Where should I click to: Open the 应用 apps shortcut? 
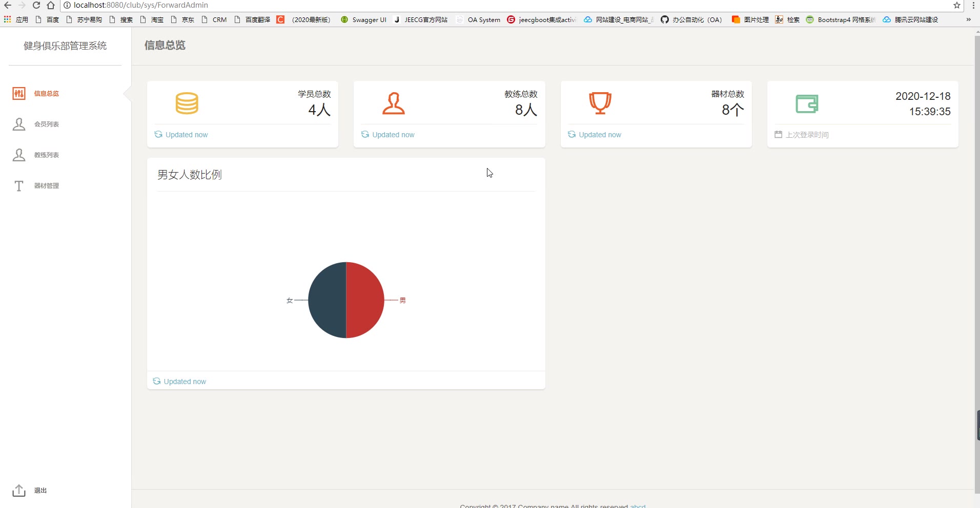tap(16, 19)
